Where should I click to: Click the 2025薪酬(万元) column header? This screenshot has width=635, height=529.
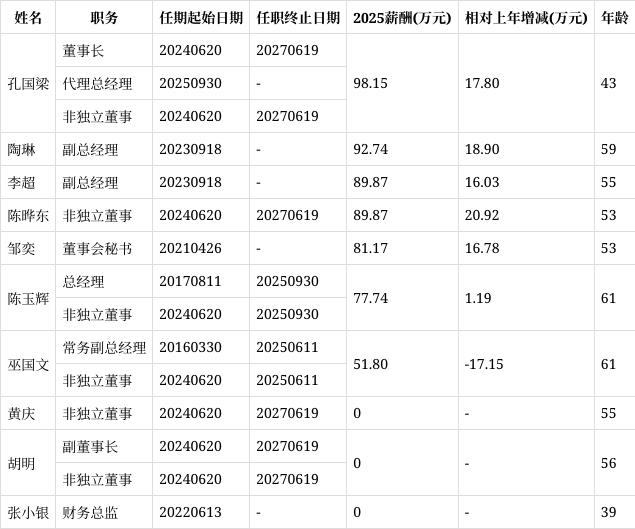(x=402, y=17)
